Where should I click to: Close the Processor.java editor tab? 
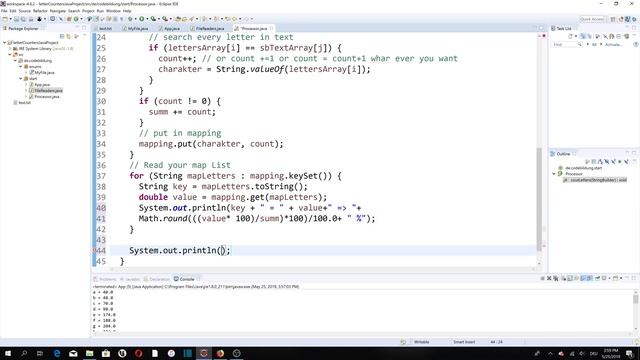271,29
